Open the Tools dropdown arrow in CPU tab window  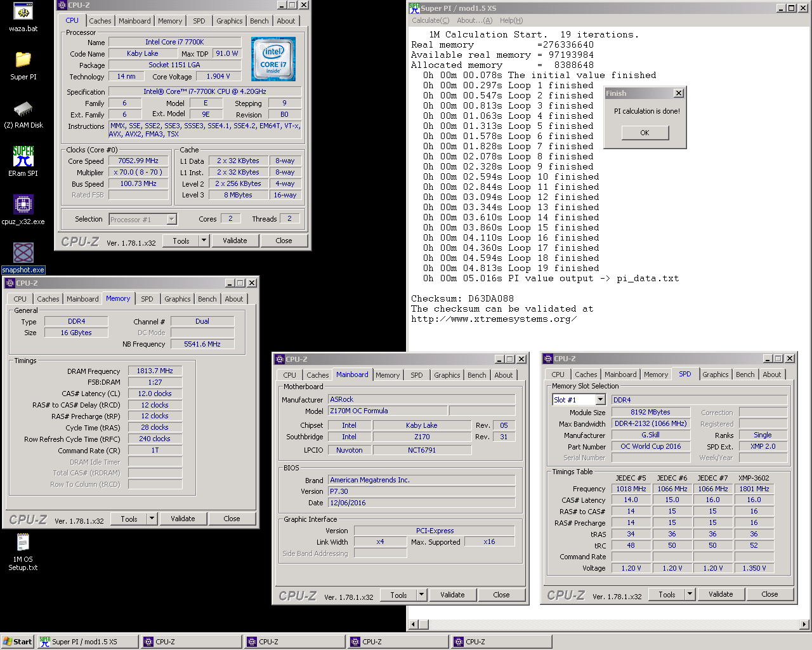[x=204, y=241]
